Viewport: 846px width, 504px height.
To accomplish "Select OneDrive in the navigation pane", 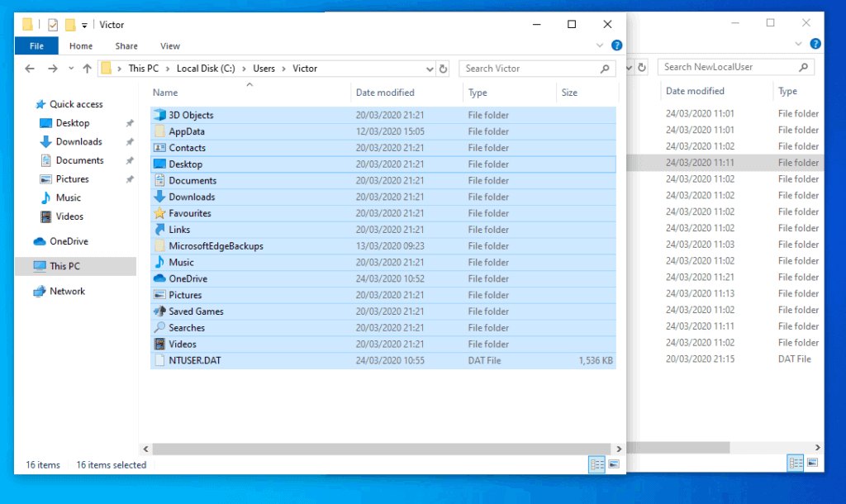I will 69,241.
